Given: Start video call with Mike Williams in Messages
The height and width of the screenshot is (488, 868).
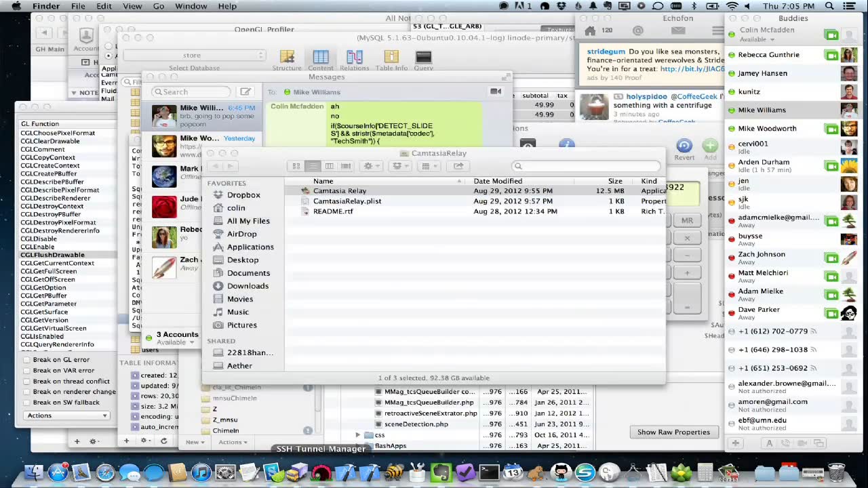Looking at the screenshot, I should click(496, 91).
